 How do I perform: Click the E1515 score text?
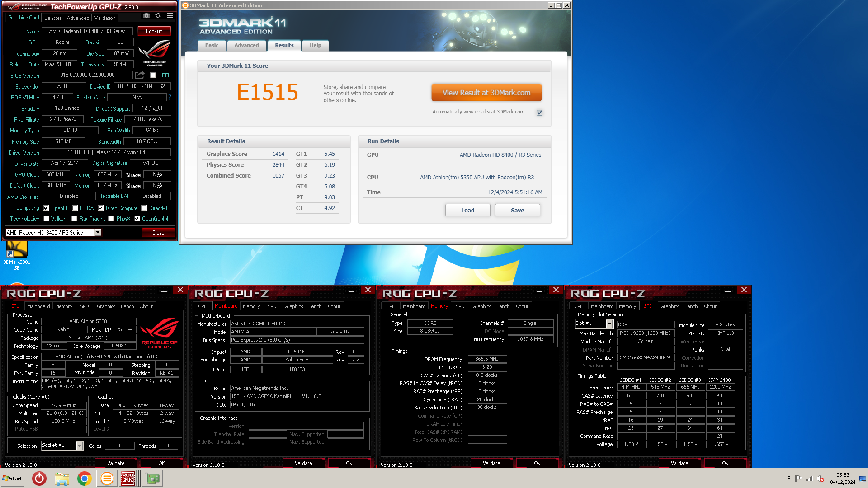(268, 92)
